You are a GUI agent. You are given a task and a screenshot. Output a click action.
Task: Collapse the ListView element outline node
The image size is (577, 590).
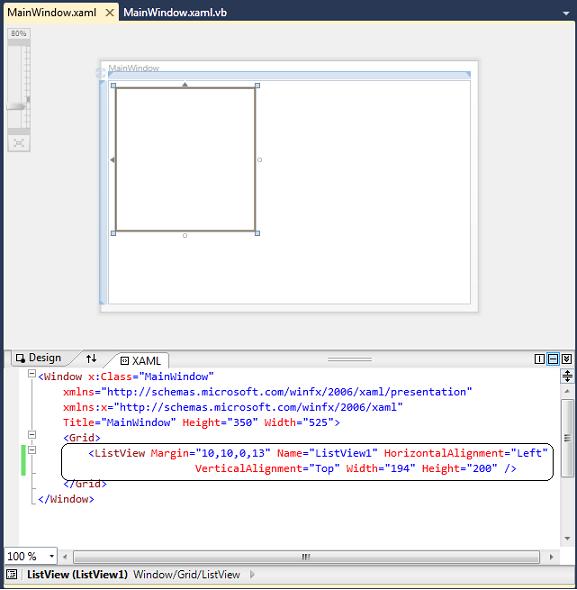[32, 450]
